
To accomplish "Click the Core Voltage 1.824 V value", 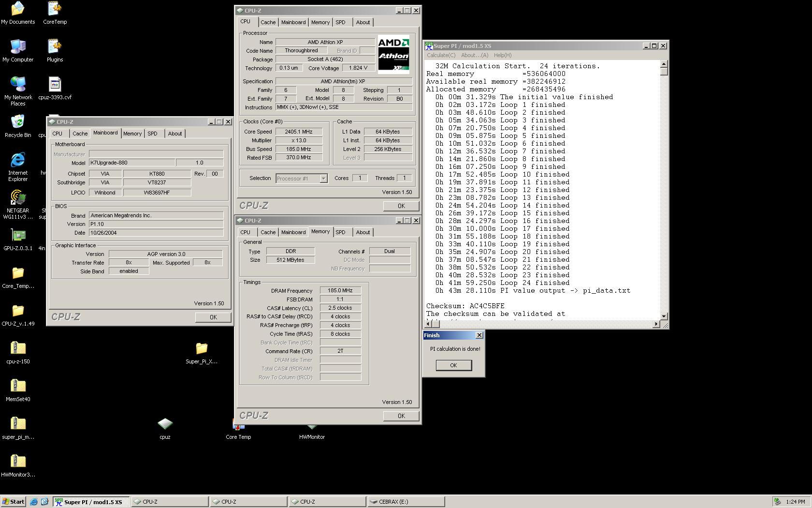I will point(359,68).
